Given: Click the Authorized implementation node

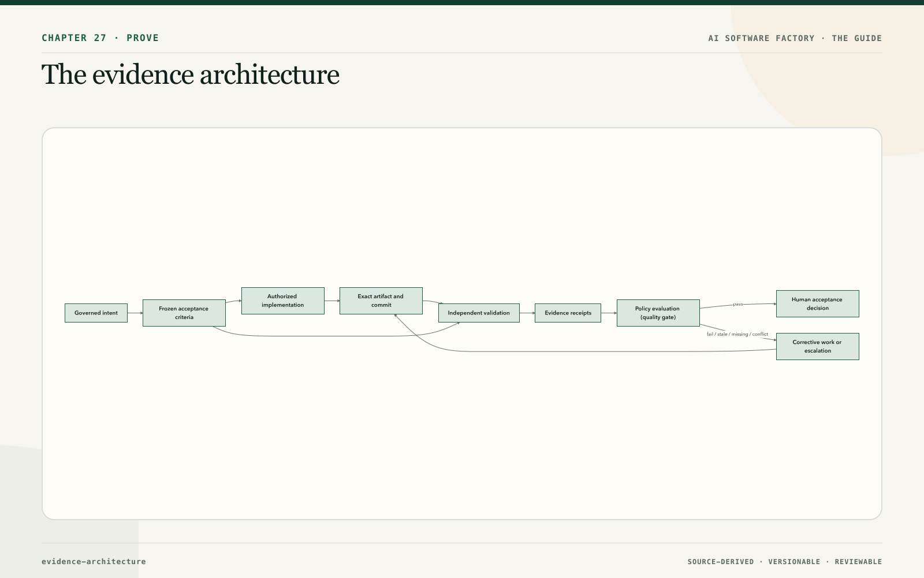Looking at the screenshot, I should (x=283, y=301).
